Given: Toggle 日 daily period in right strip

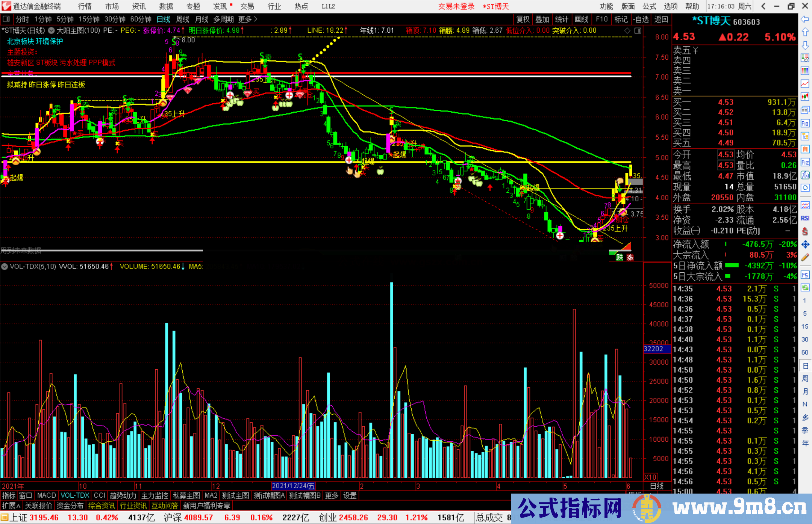Looking at the screenshot, I should coord(805,365).
